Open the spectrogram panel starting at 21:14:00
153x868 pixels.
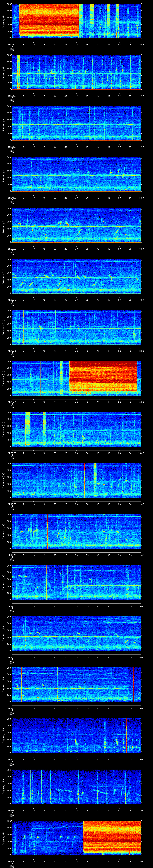pyautogui.click(x=76, y=685)
